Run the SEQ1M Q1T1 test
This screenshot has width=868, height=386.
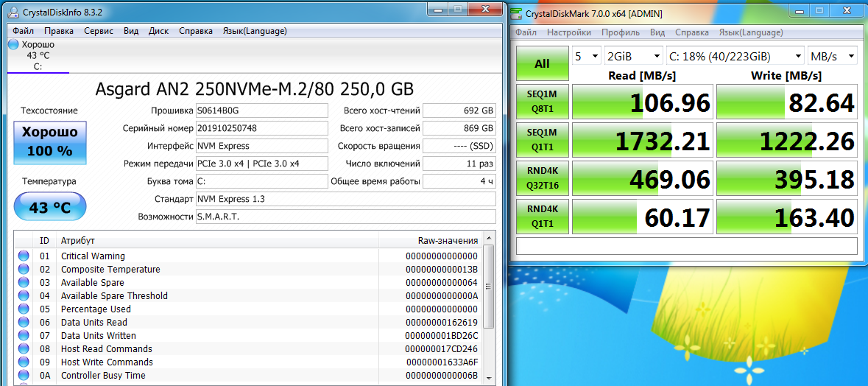point(543,140)
